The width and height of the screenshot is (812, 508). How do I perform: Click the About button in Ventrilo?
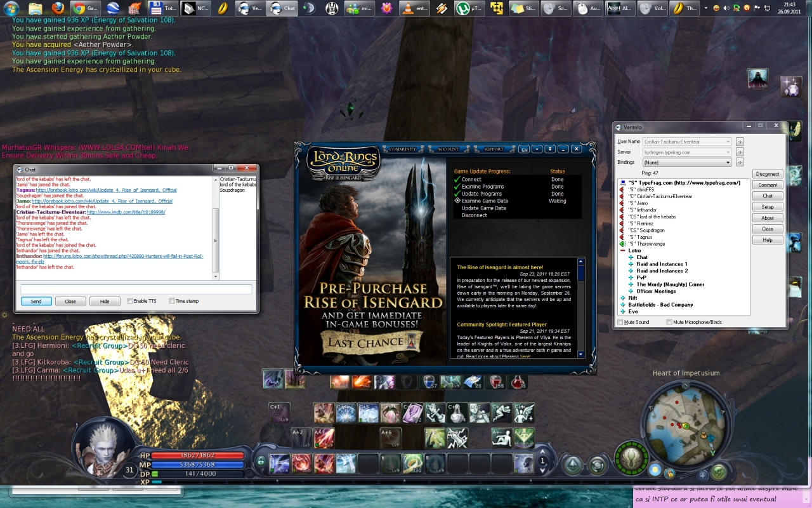pyautogui.click(x=768, y=218)
